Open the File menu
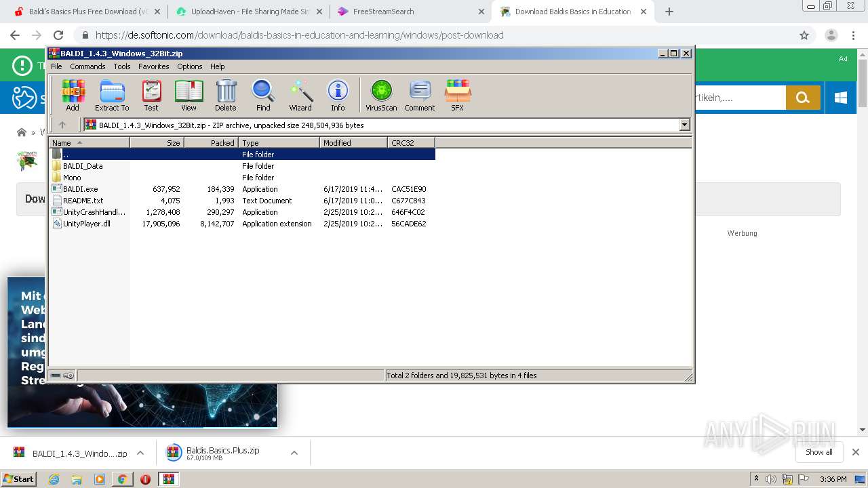The width and height of the screenshot is (868, 488). [56, 66]
